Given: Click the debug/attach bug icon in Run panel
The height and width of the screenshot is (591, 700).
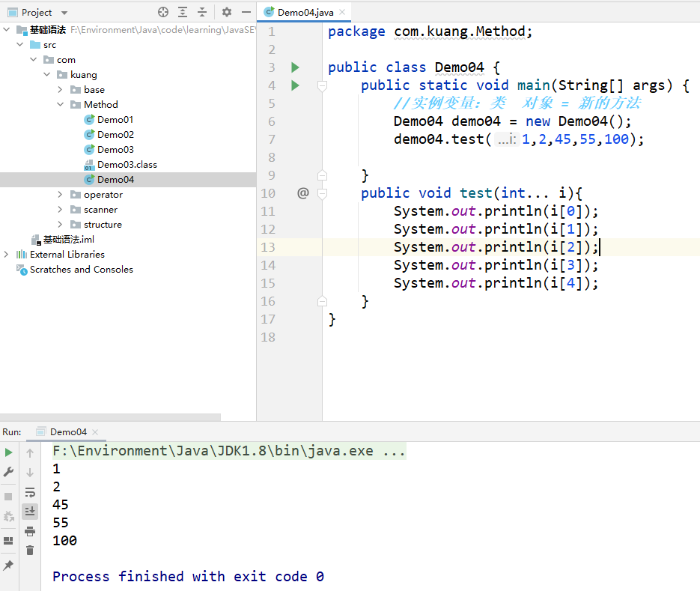Looking at the screenshot, I should point(8,517).
